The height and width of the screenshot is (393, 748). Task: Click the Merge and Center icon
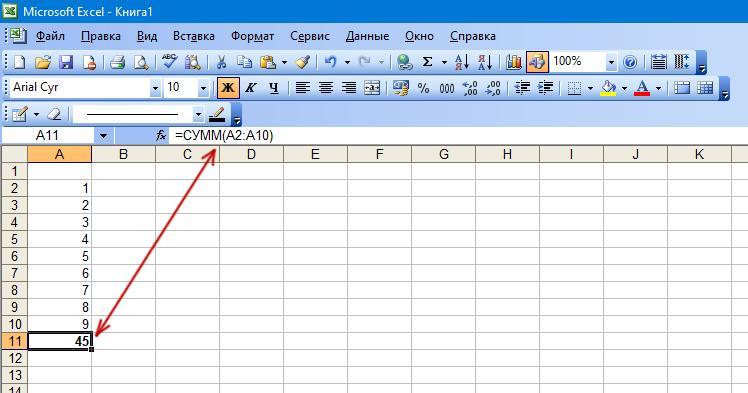372,88
